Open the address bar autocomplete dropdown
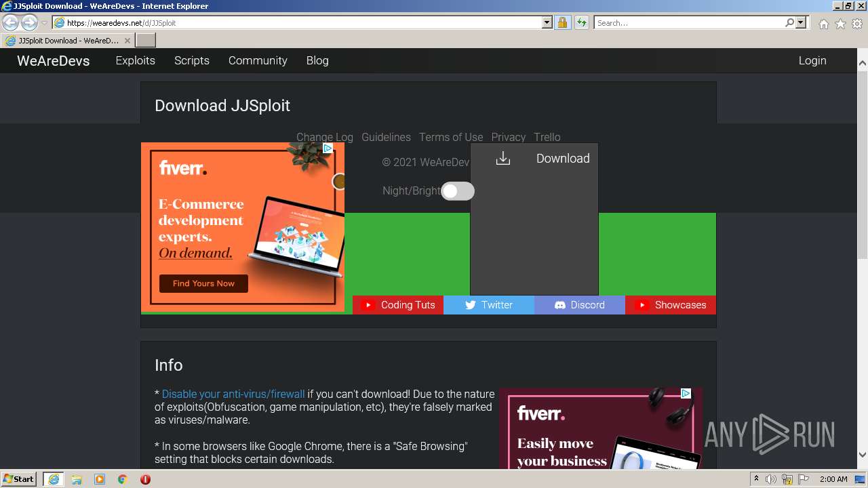The width and height of the screenshot is (868, 488). pos(547,22)
